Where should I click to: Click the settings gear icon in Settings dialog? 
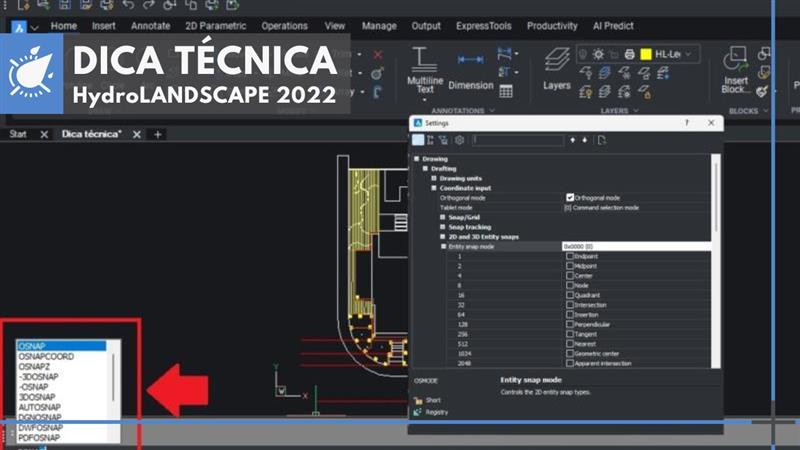[459, 140]
